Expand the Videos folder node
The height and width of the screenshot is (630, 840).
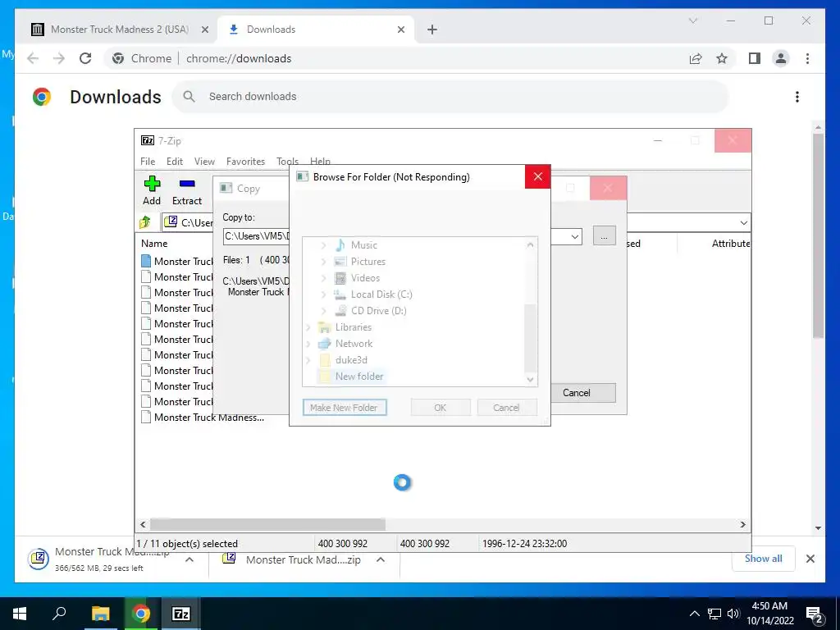click(x=323, y=279)
